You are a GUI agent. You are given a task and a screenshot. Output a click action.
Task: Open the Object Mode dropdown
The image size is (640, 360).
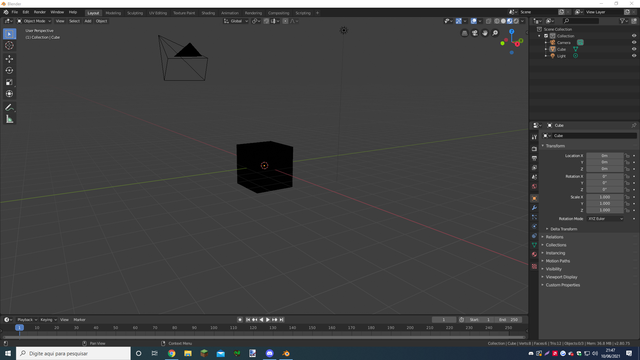34,21
